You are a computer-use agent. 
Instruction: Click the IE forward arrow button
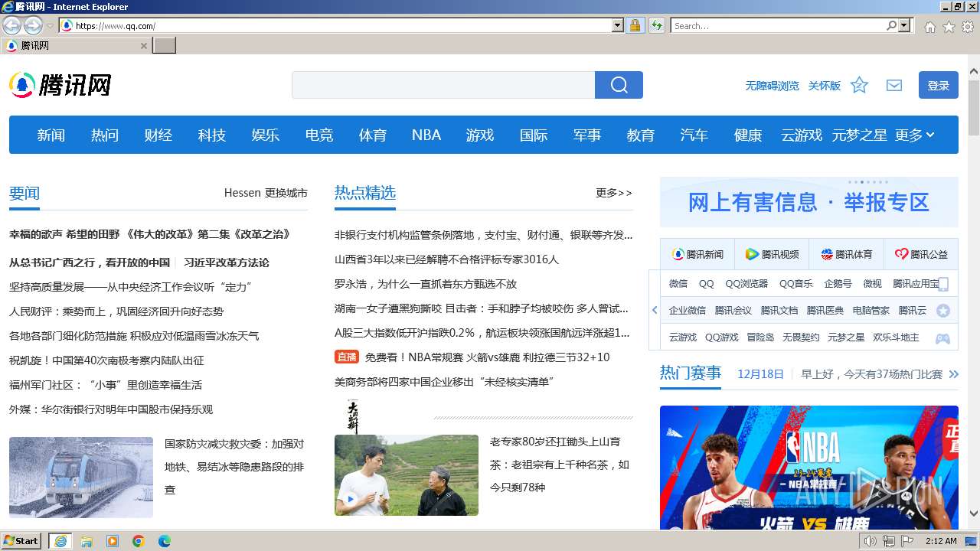pos(33,25)
